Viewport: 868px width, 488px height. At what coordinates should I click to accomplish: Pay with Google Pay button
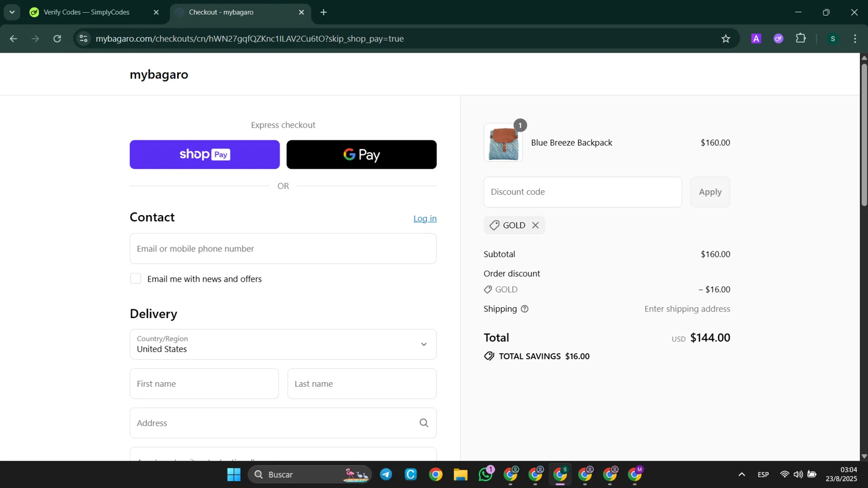click(362, 154)
